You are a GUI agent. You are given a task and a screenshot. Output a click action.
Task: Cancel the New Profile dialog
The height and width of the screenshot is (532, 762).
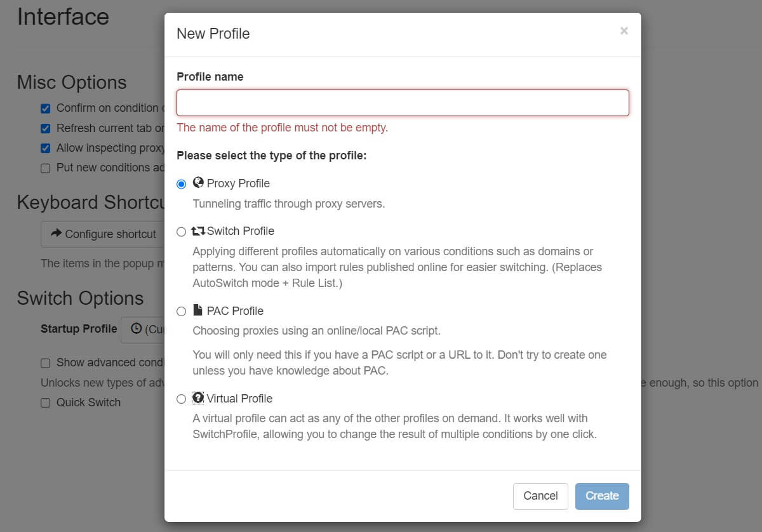click(540, 496)
